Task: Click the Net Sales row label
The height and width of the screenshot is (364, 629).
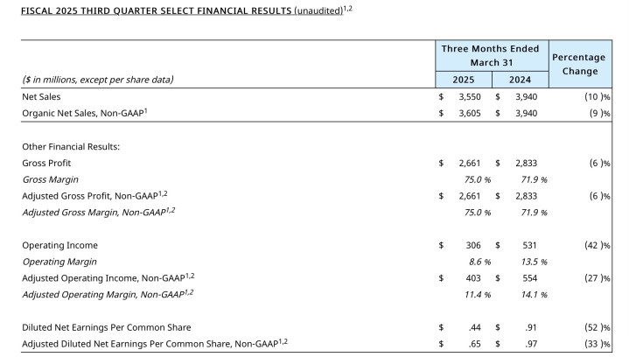Action: coord(41,97)
